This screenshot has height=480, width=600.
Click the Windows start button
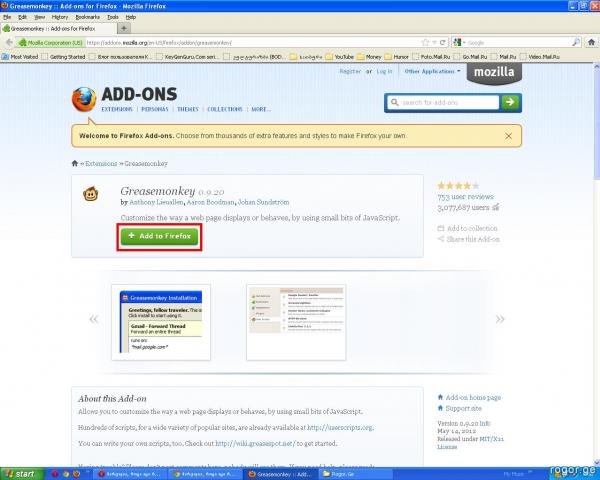pyautogui.click(x=22, y=474)
